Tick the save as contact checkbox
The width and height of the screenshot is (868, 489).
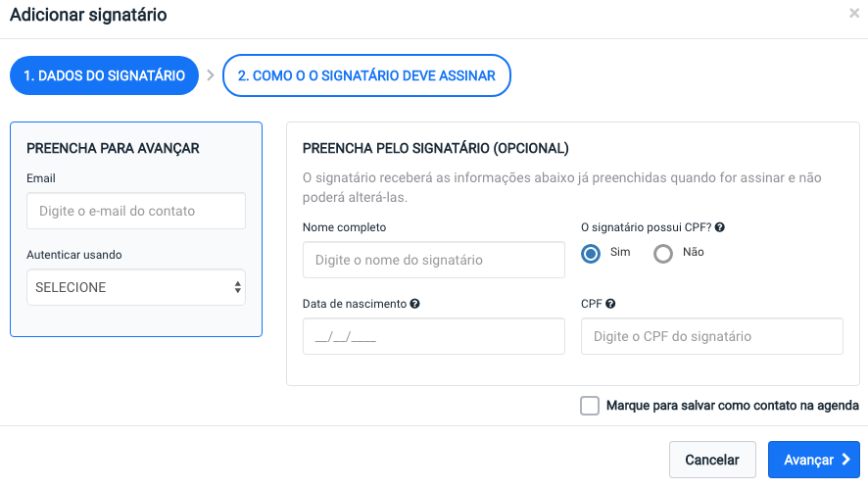[590, 406]
